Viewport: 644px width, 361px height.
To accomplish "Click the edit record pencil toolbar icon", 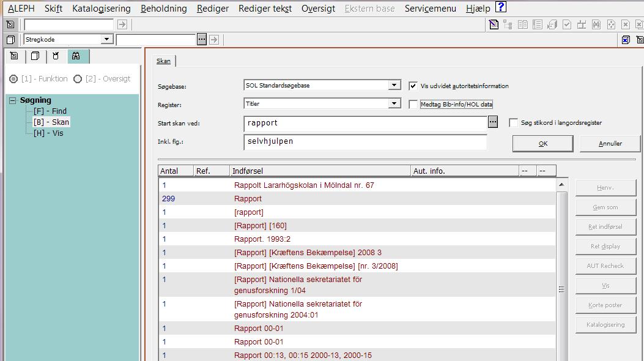I will coord(494,24).
